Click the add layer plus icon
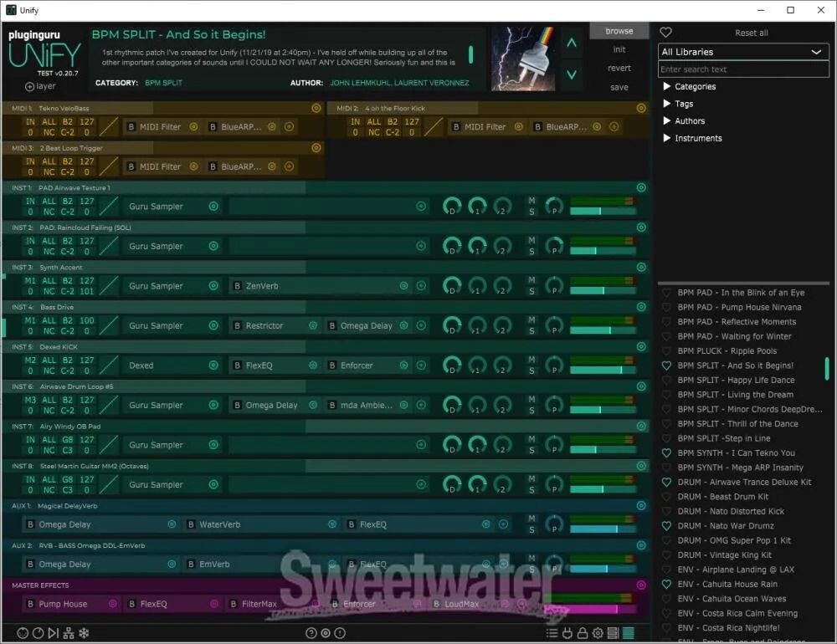The height and width of the screenshot is (644, 837). [x=30, y=86]
